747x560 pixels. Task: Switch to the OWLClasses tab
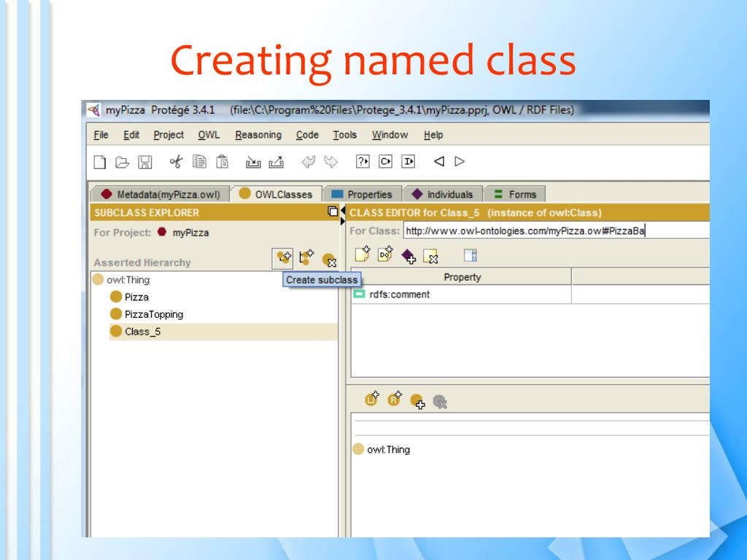276,194
